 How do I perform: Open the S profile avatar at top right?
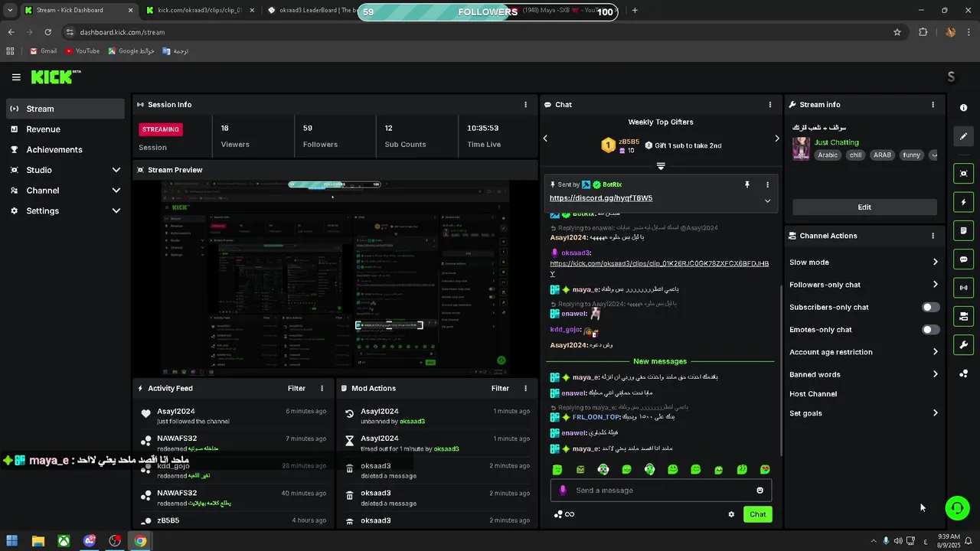951,77
